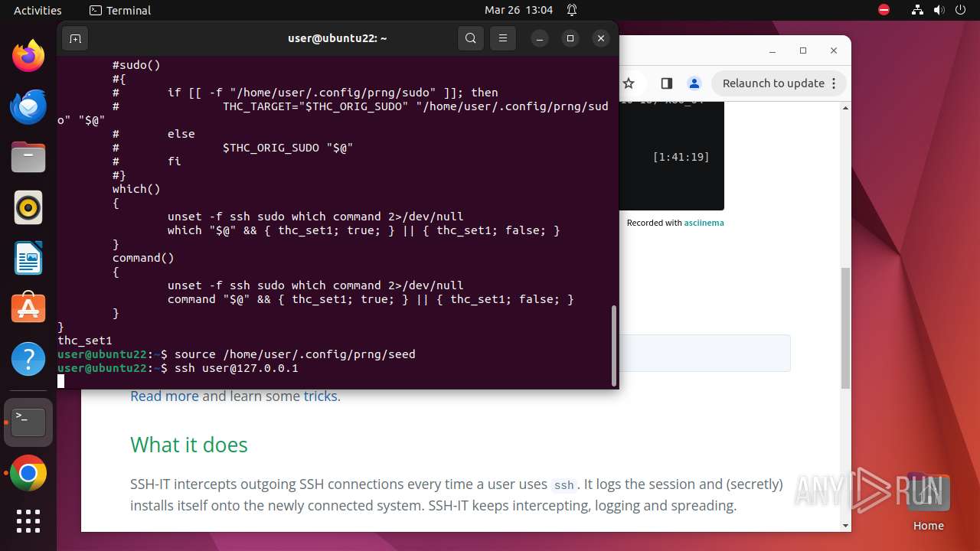Close the terminal window
This screenshot has width=980, height=551.
(x=601, y=38)
